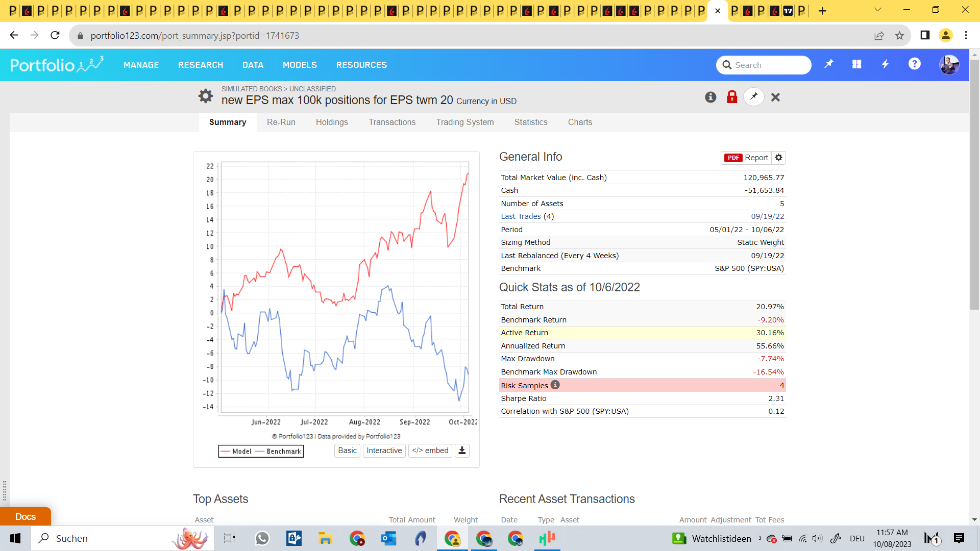Switch to the Holdings tab

tap(332, 122)
